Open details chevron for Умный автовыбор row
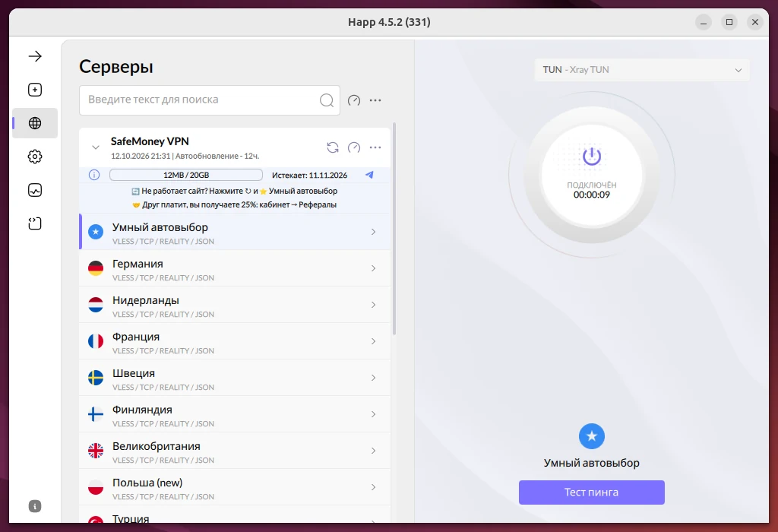The width and height of the screenshot is (778, 532). 374,232
